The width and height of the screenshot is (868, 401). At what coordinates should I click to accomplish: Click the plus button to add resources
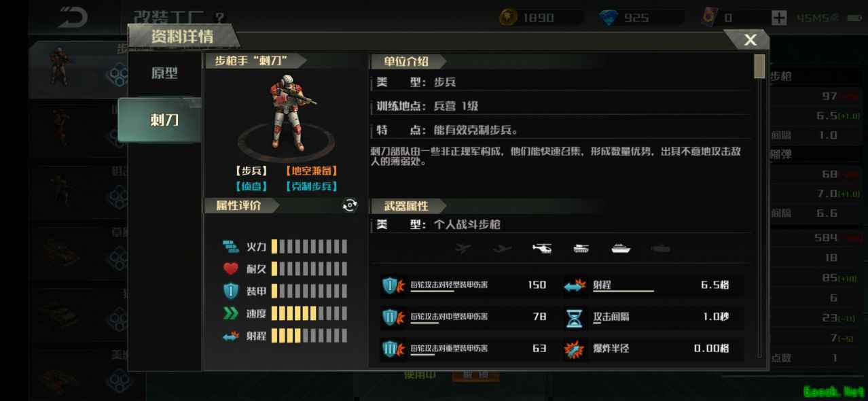779,18
